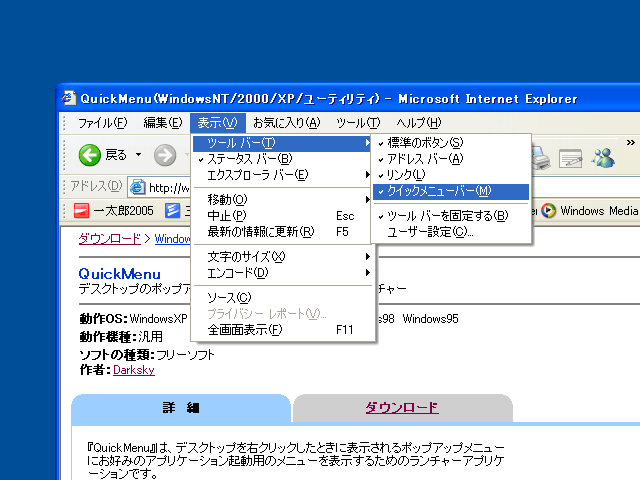
Task: Open お気に入り(A) menu
Action: coord(287,123)
